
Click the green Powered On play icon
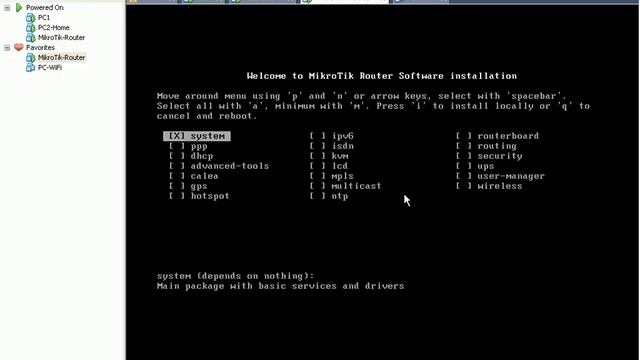point(19,7)
